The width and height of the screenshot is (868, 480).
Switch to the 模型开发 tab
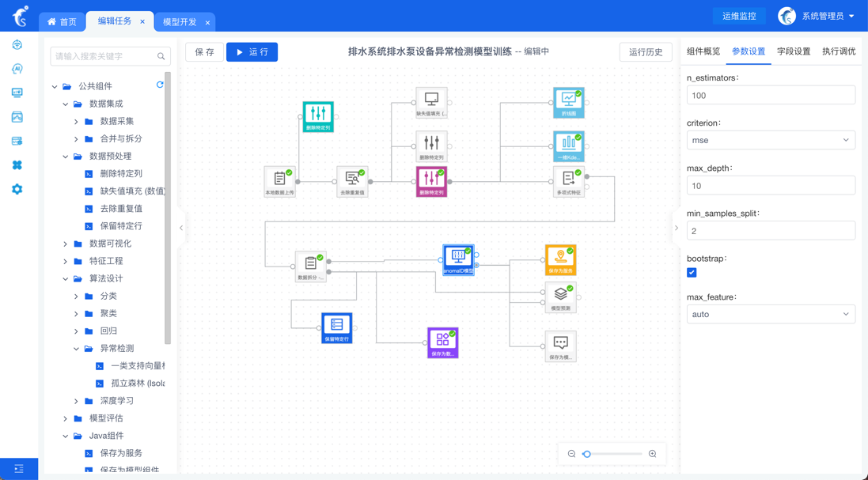click(180, 22)
